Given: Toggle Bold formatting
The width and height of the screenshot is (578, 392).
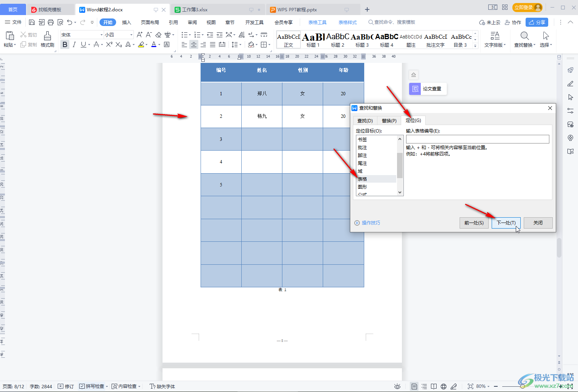Looking at the screenshot, I should (65, 44).
